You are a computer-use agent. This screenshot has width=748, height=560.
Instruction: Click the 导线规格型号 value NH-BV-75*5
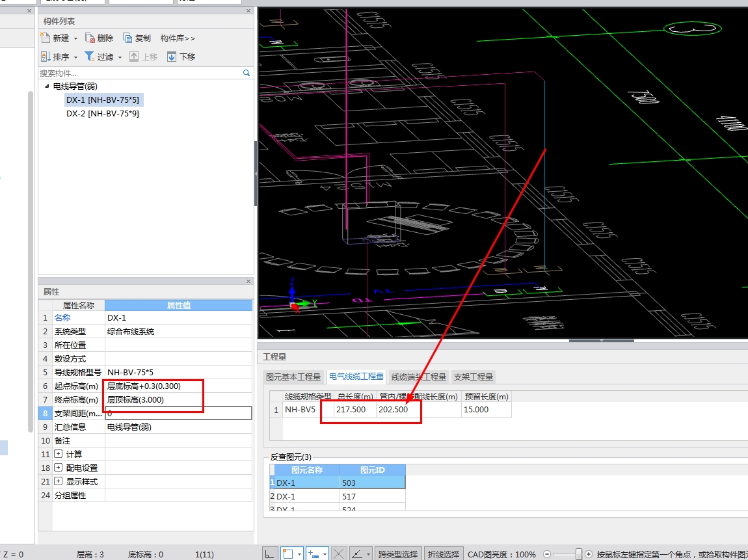(x=178, y=373)
